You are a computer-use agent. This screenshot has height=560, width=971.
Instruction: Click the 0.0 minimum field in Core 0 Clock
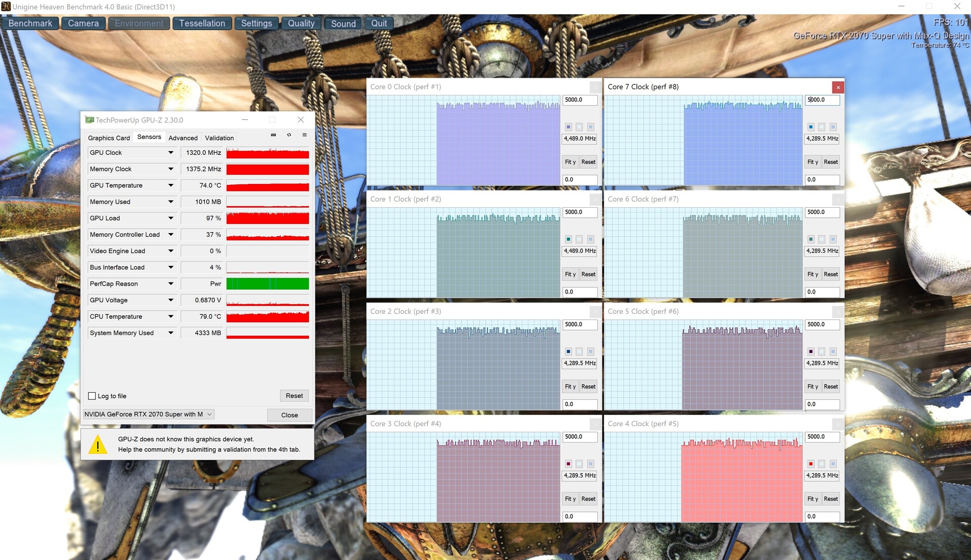tap(580, 179)
